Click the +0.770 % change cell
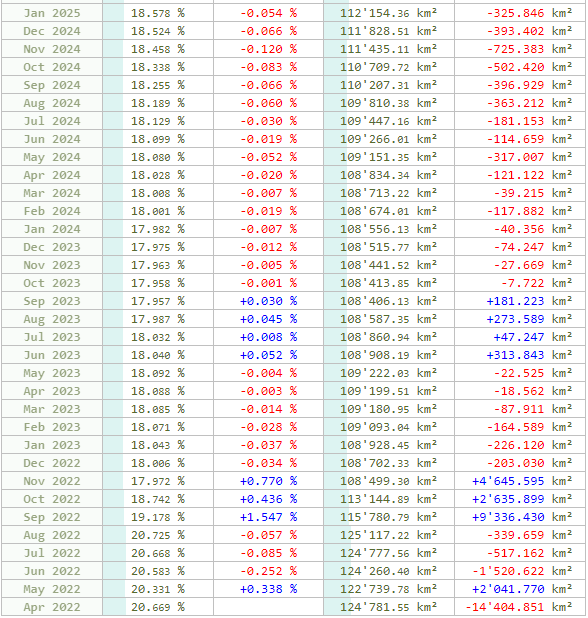Viewport: 588px width, 618px height. pos(268,481)
